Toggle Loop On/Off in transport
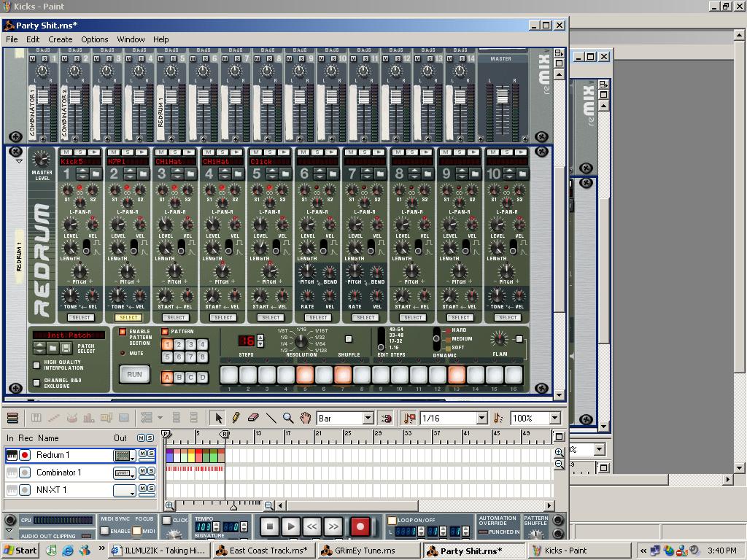 pos(392,521)
